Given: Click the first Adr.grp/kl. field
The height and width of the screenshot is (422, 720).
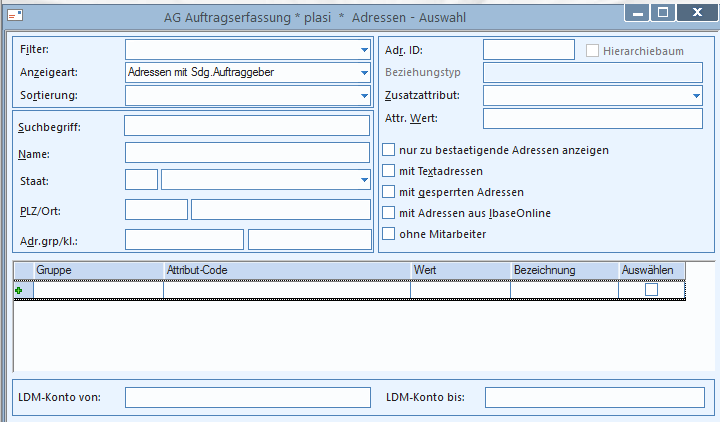Looking at the screenshot, I should coord(184,240).
